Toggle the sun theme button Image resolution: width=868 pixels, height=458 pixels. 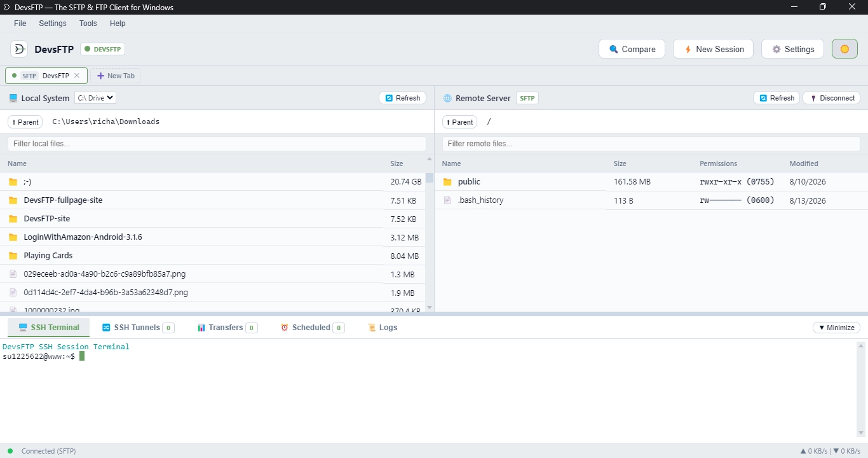tap(844, 49)
